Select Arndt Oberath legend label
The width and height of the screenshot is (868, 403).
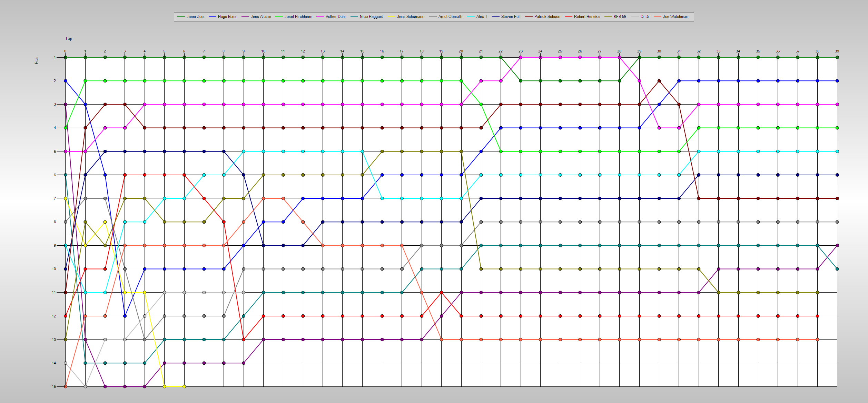[450, 17]
